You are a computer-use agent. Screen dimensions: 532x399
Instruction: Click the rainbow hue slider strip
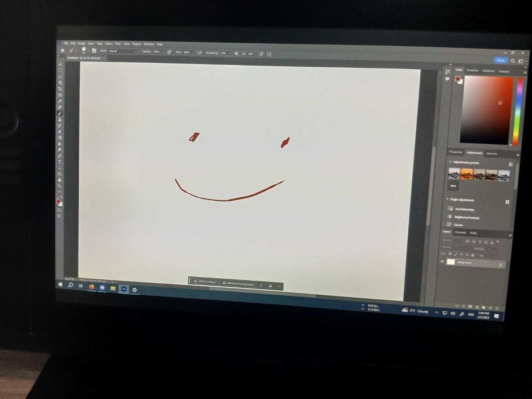518,111
